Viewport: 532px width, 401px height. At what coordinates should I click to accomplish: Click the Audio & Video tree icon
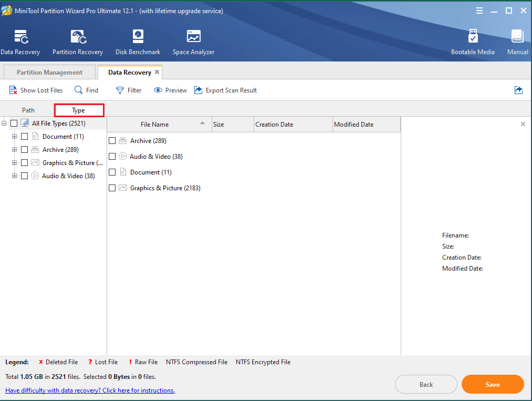tap(35, 176)
